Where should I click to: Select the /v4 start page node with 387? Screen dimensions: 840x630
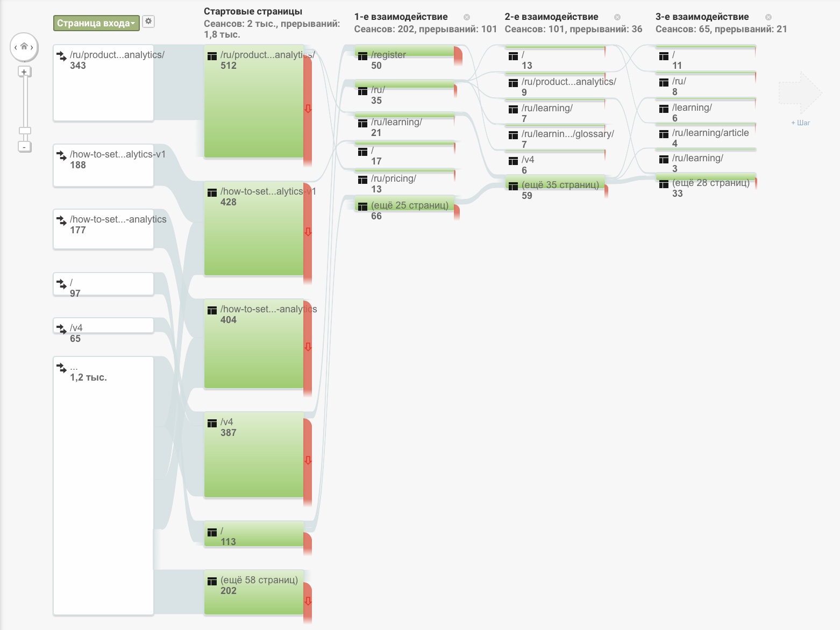click(x=254, y=455)
